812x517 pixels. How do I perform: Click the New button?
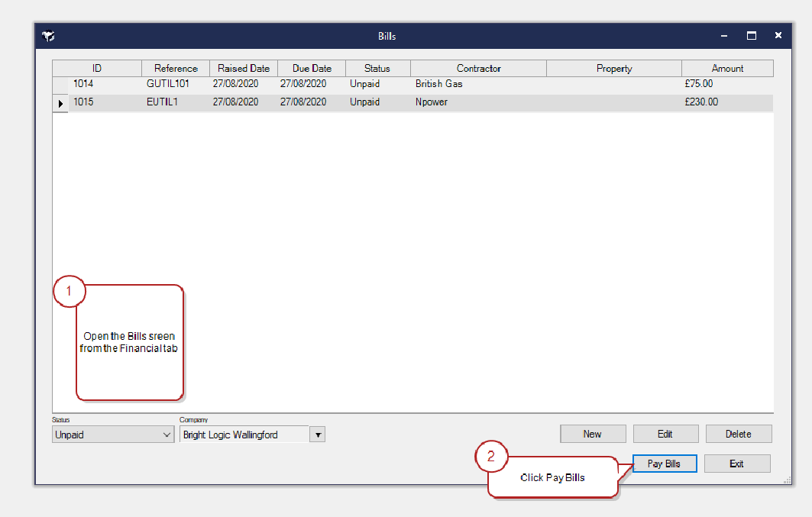pyautogui.click(x=592, y=434)
